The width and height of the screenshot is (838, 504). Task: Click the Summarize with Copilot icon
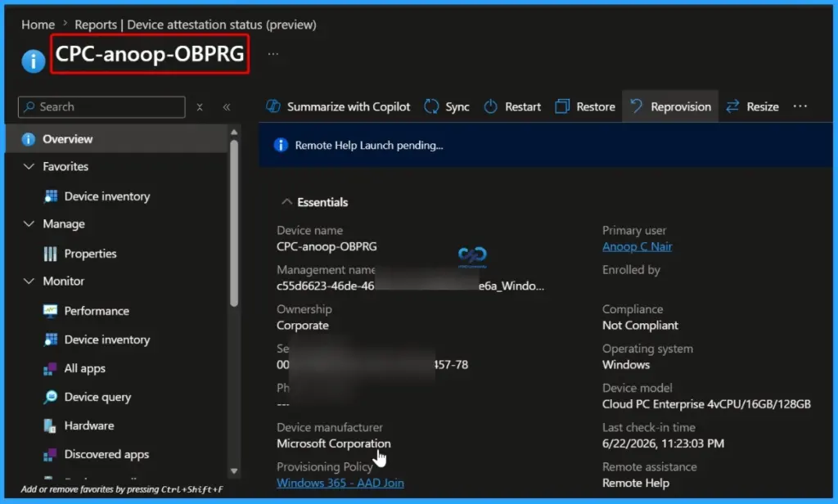273,106
